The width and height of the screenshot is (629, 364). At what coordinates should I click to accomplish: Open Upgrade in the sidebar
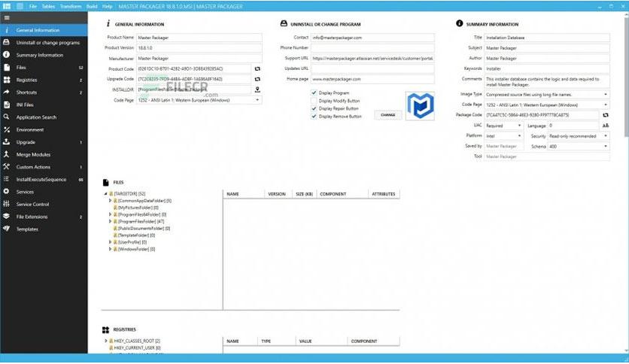click(44, 142)
